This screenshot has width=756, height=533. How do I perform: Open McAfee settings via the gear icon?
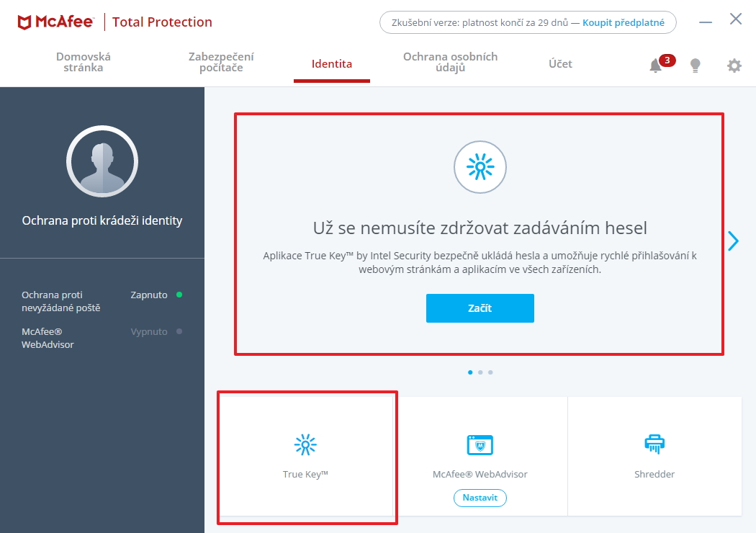point(734,66)
